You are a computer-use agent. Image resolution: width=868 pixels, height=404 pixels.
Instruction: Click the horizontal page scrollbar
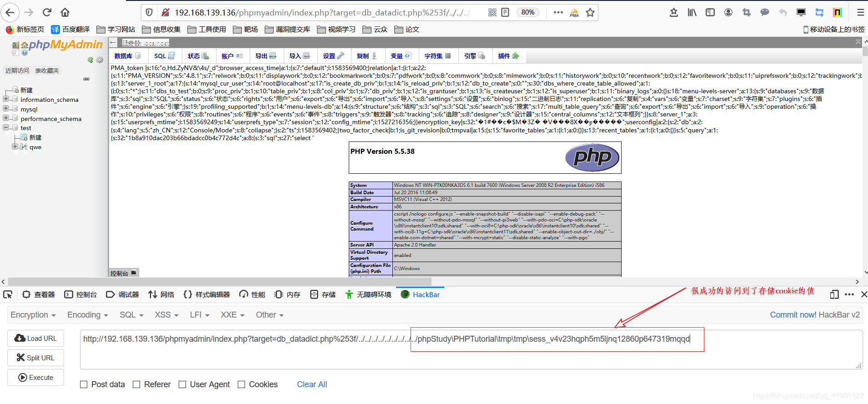[x=220, y=282]
